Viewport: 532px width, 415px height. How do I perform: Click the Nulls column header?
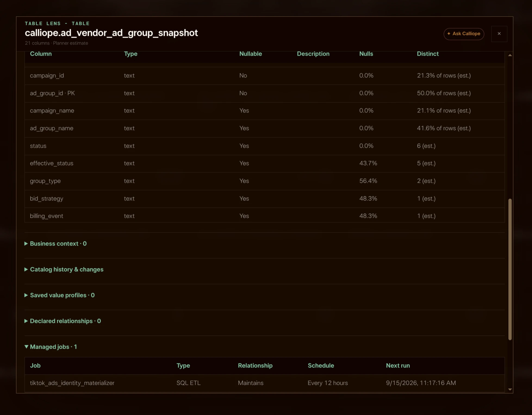coord(366,54)
